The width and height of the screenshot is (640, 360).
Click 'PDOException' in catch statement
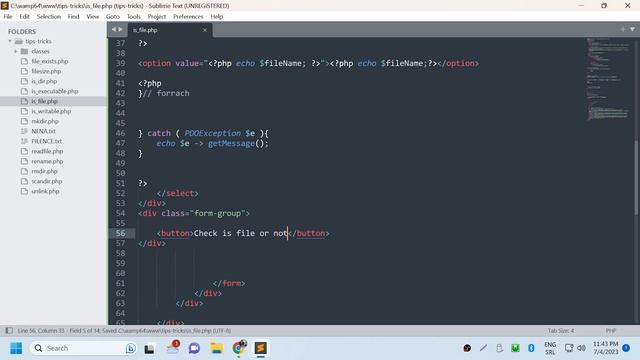pyautogui.click(x=212, y=133)
